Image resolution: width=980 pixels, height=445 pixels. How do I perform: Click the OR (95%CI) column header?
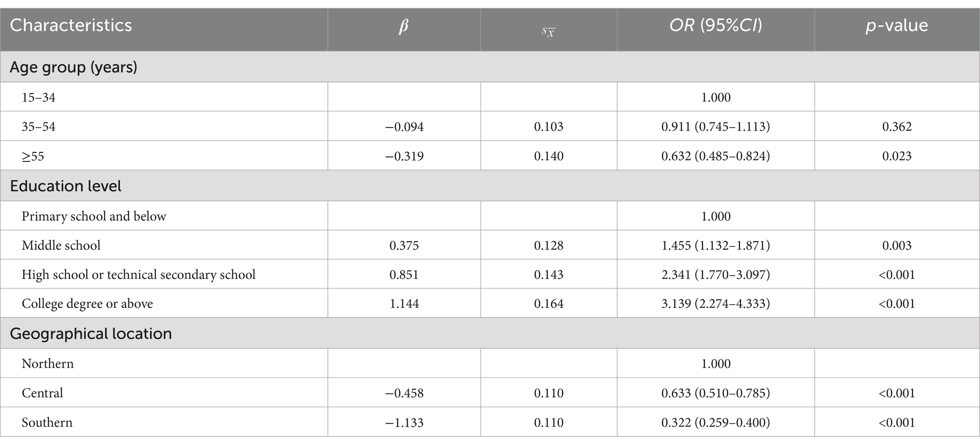715,25
